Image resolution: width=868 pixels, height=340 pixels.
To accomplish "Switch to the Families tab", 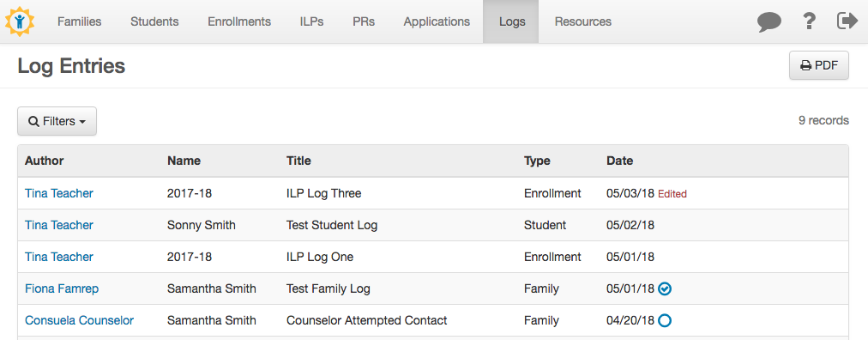I will (80, 21).
